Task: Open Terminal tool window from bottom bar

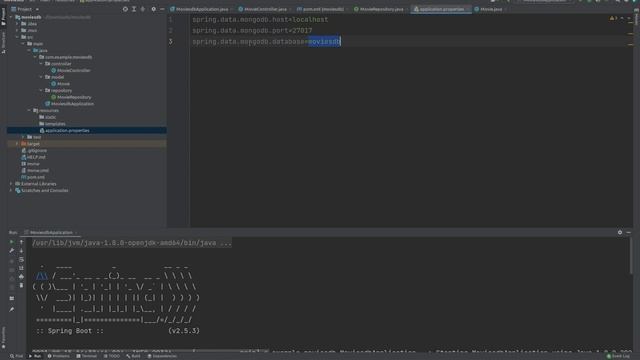Action: coord(87,356)
